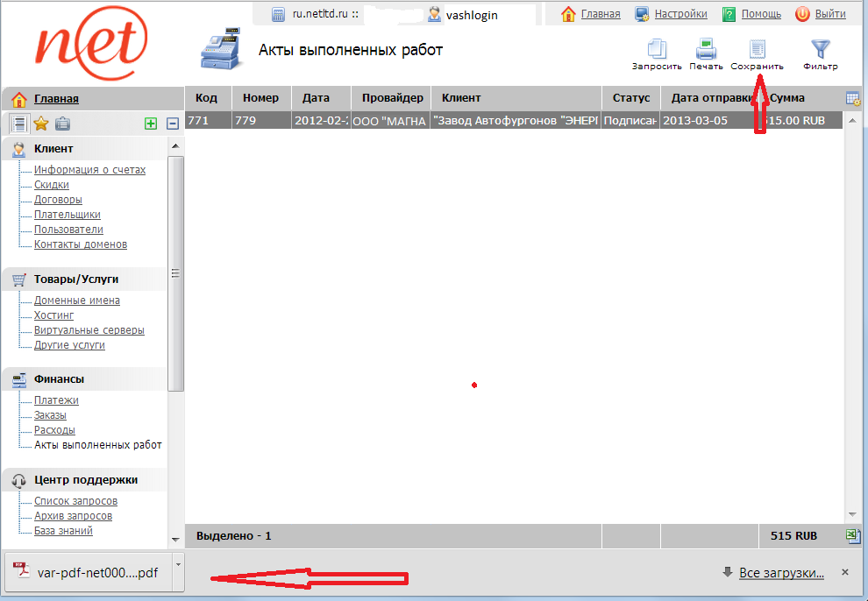This screenshot has width=868, height=601.
Task: Collapse all menu sections with minus icon
Action: [173, 124]
